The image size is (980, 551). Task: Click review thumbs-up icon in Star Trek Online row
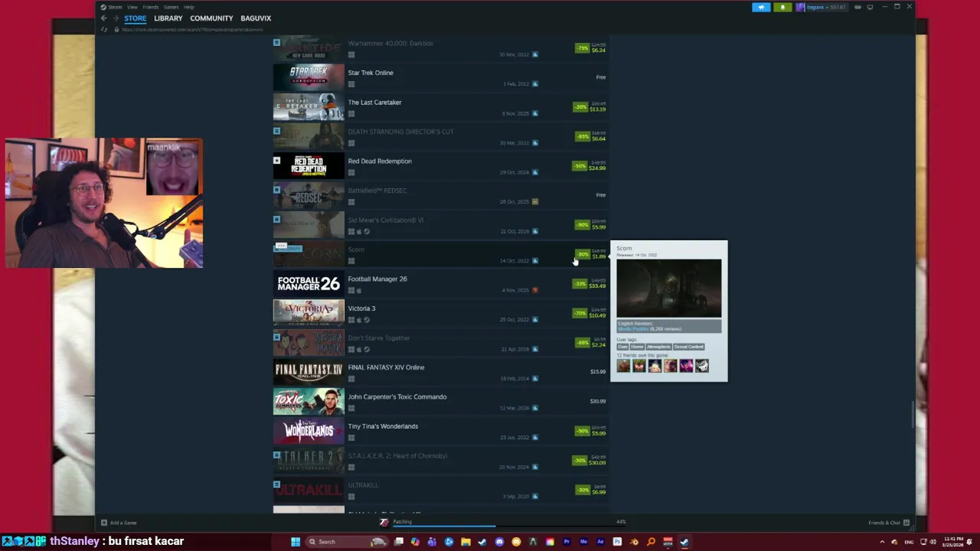[x=534, y=84]
